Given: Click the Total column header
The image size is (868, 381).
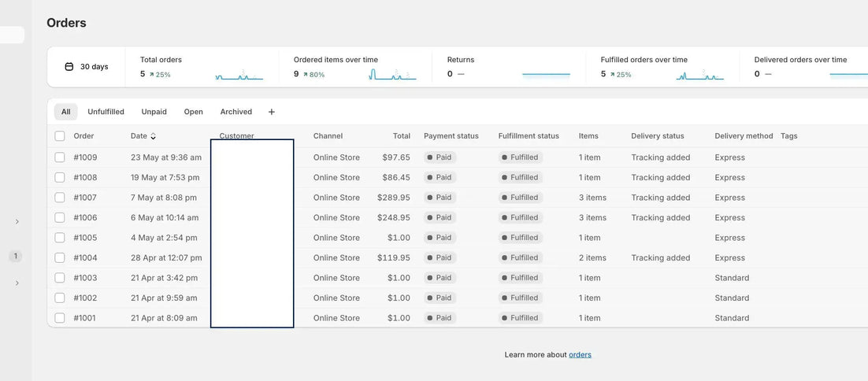Looking at the screenshot, I should [402, 136].
